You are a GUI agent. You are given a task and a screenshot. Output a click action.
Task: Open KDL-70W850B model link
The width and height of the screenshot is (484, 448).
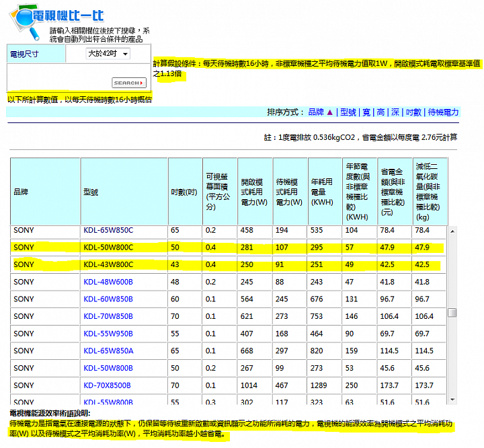pyautogui.click(x=108, y=316)
